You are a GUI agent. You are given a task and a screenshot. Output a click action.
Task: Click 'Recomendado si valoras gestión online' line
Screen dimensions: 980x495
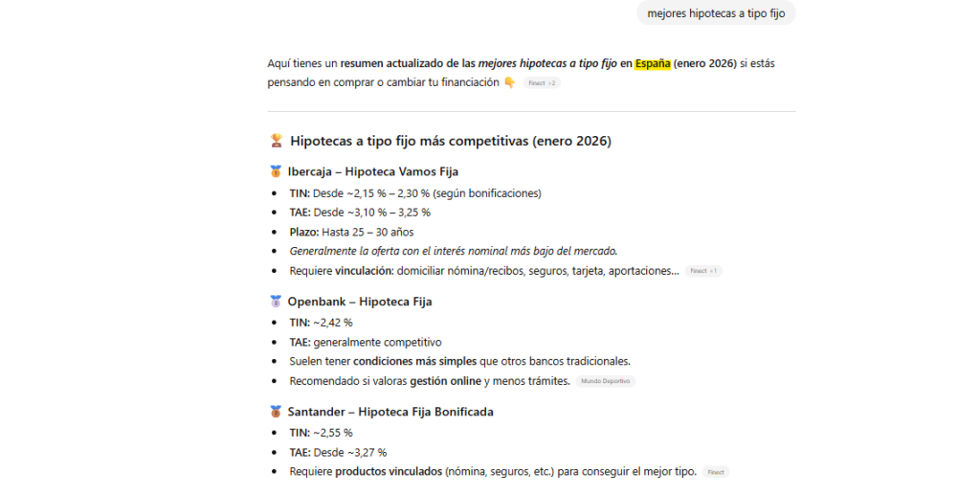[430, 381]
